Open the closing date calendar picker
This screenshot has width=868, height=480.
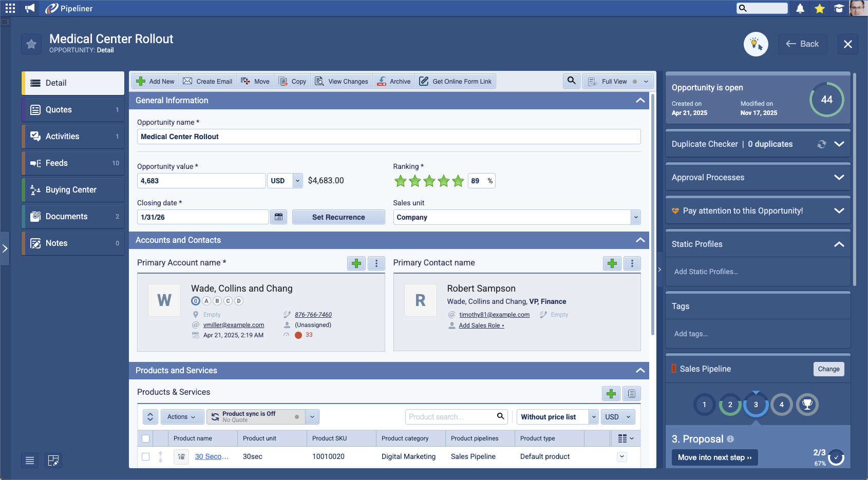pyautogui.click(x=278, y=217)
